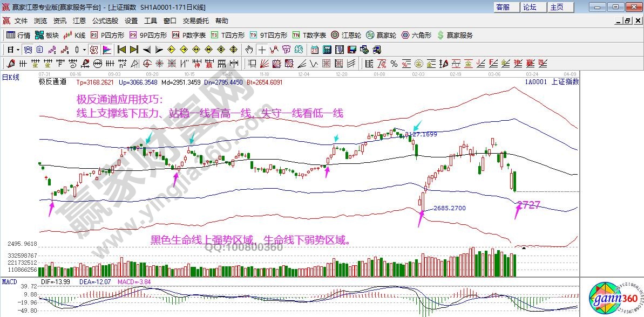The image size is (644, 317).
Task: Expand the 日 period dropdown arrow
Action: pos(18,50)
